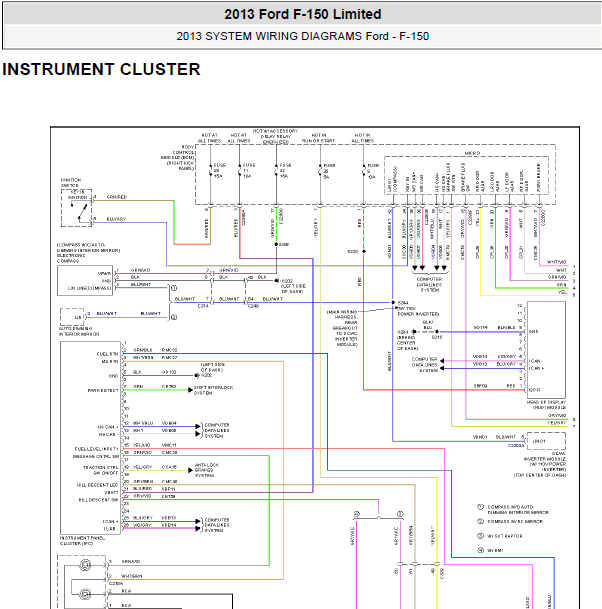The image size is (602, 609).
Task: Click the lower bulb symbol at bottom left
Action: click(x=85, y=594)
